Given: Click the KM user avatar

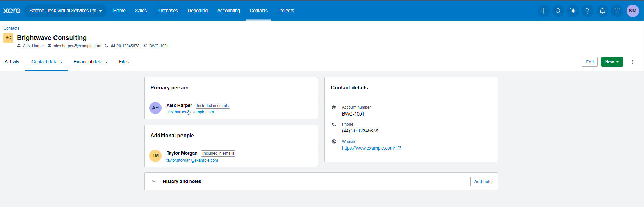Looking at the screenshot, I should [x=632, y=11].
